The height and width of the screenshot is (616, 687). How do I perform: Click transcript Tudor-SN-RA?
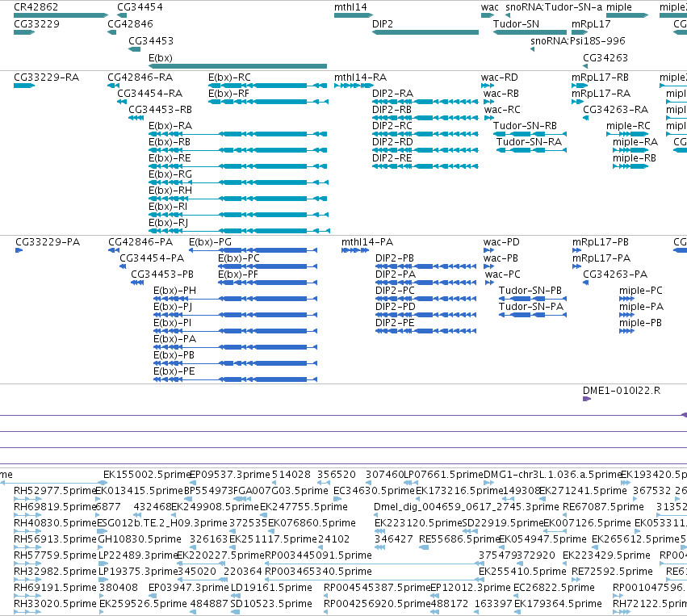531,150
